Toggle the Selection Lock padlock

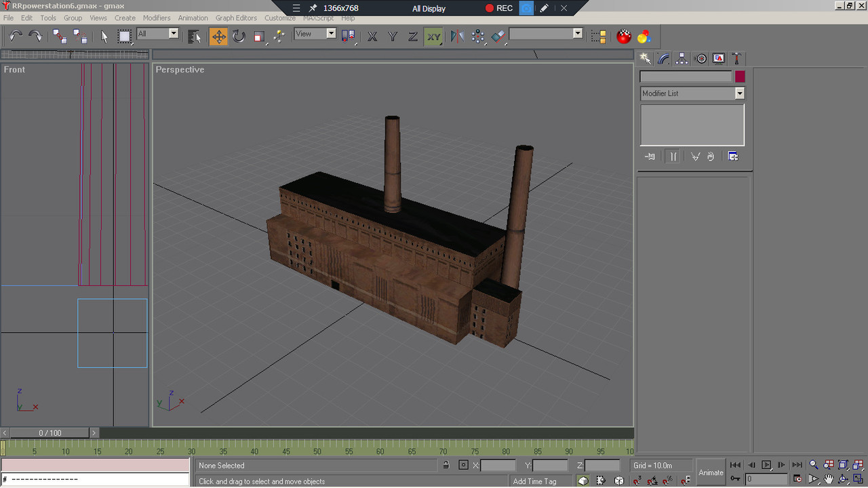click(x=446, y=465)
